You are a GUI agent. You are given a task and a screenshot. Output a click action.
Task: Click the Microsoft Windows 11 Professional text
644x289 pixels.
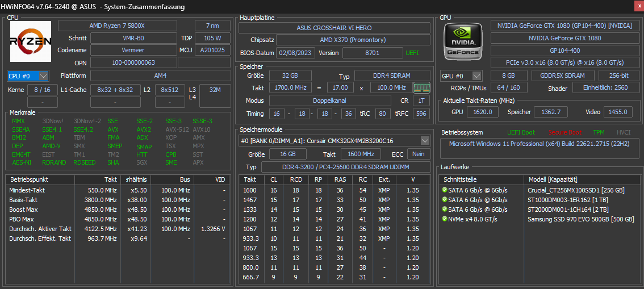coord(539,144)
